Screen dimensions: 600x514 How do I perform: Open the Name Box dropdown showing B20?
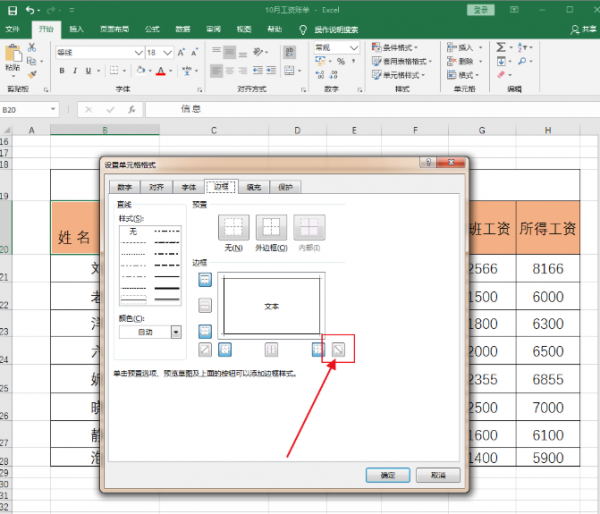click(x=53, y=109)
